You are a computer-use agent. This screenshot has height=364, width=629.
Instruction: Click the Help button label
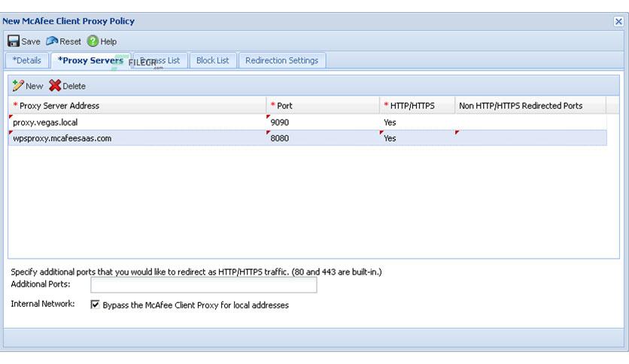tap(108, 41)
